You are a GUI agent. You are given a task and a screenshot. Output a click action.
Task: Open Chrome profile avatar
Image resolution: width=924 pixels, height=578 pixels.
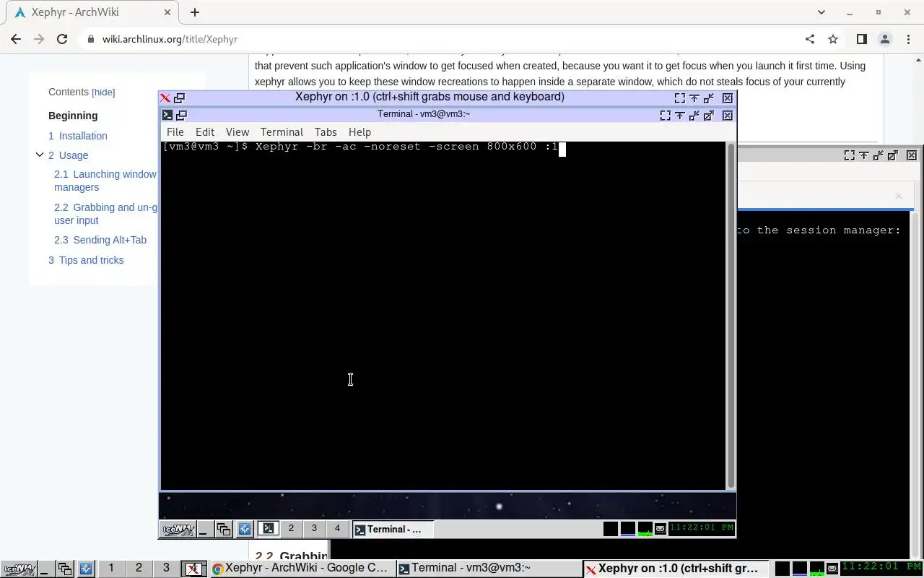[884, 39]
